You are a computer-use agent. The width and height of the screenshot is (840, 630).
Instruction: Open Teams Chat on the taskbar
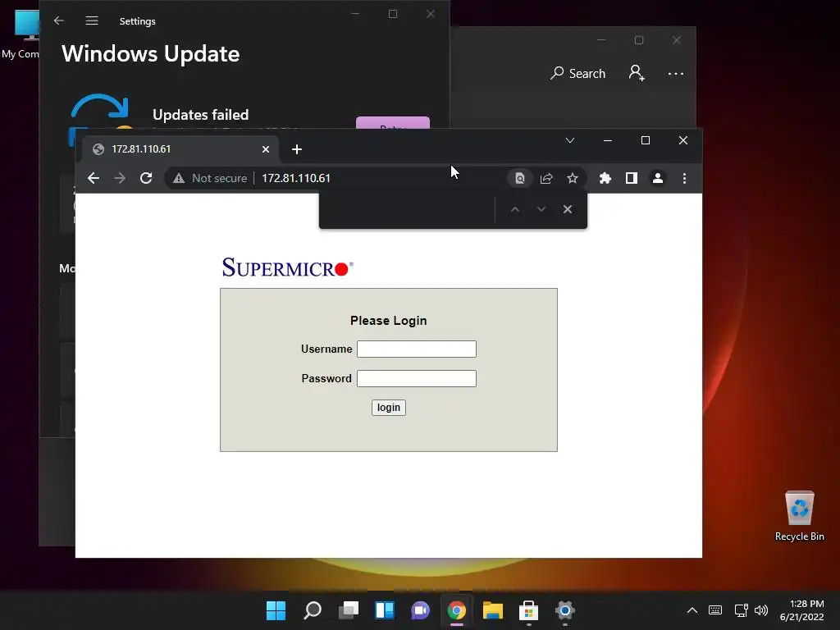coord(421,610)
